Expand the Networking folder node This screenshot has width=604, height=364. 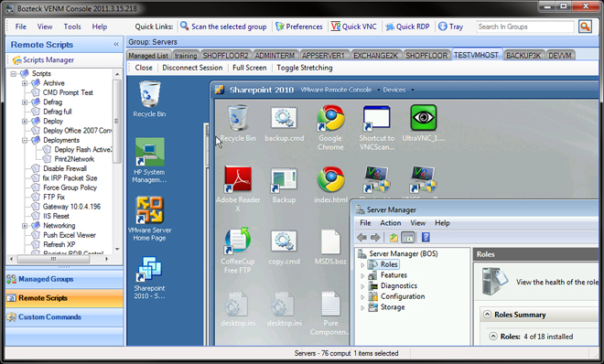pos(25,226)
